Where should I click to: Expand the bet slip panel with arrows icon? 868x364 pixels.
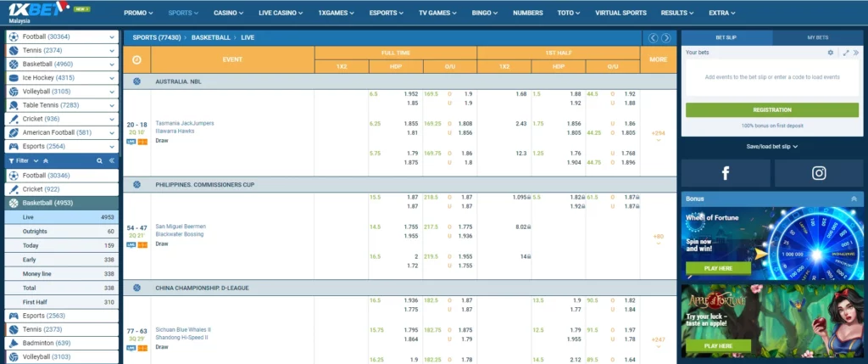[845, 53]
